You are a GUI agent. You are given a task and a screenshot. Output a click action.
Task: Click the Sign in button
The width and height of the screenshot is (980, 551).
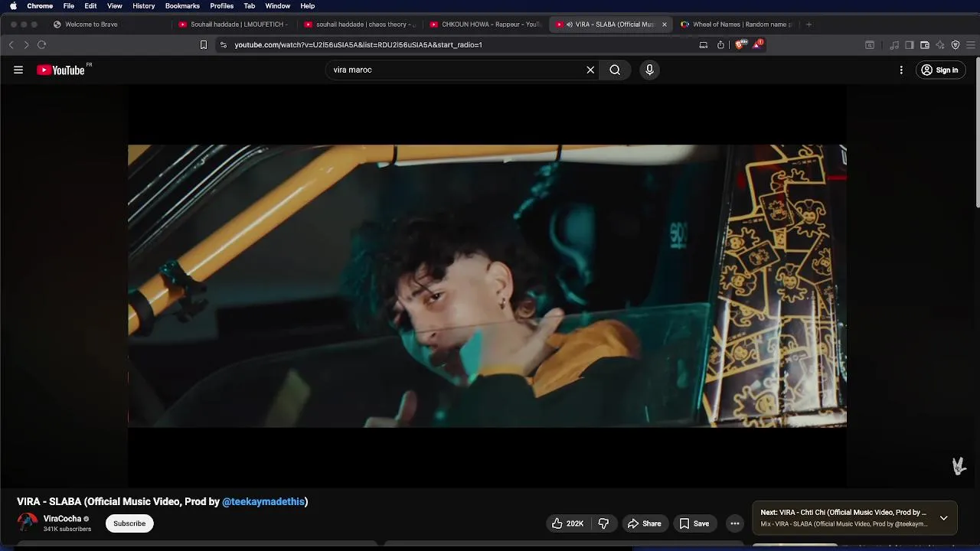(x=940, y=70)
